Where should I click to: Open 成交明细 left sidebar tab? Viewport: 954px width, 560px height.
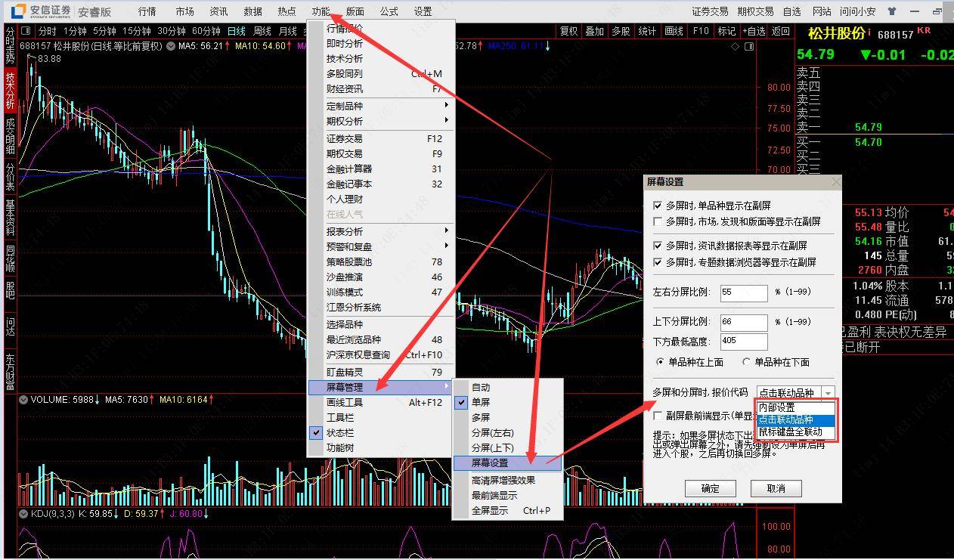click(x=10, y=135)
